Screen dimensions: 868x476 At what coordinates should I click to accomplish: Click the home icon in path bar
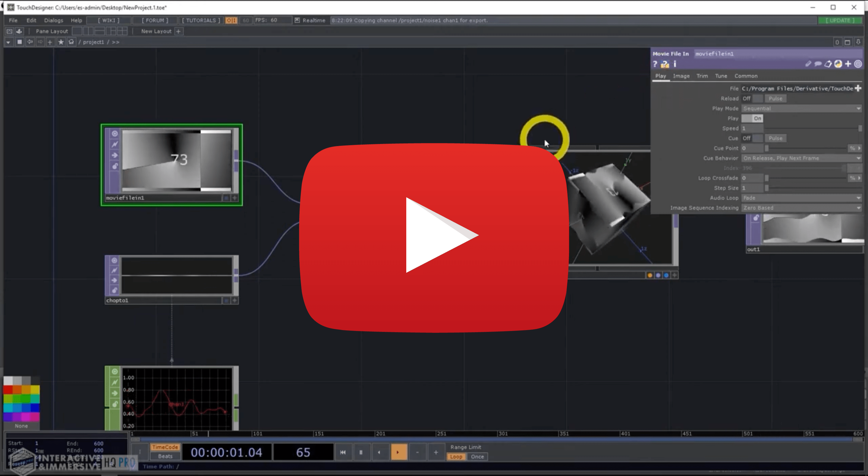coord(71,42)
